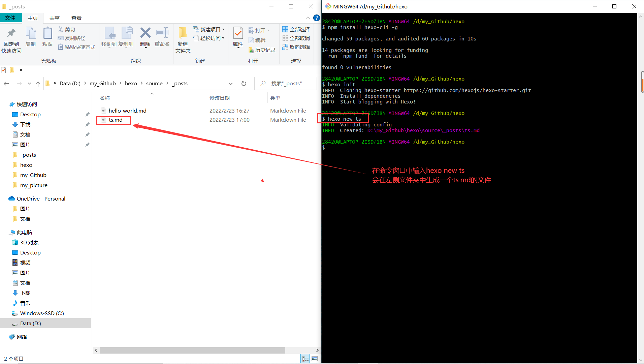This screenshot has height=364, width=644.
Task: Click New folder (新建文件夹) icon
Action: 183,33
